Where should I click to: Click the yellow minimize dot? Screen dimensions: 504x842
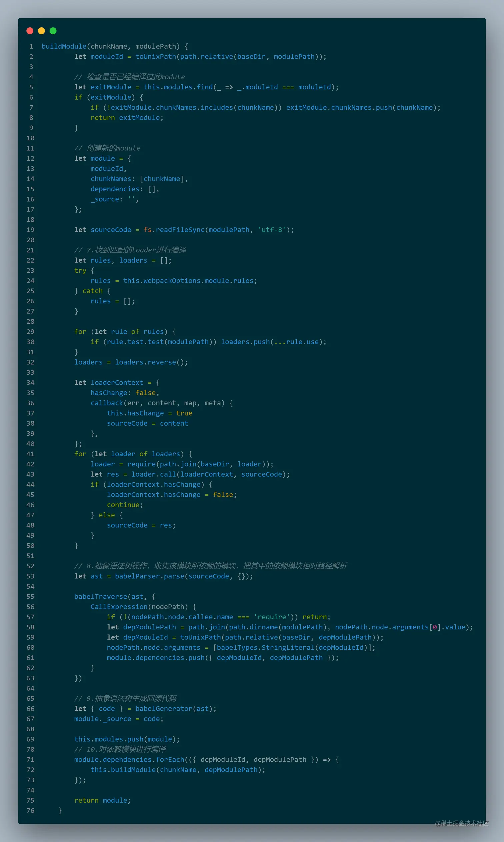pos(41,31)
